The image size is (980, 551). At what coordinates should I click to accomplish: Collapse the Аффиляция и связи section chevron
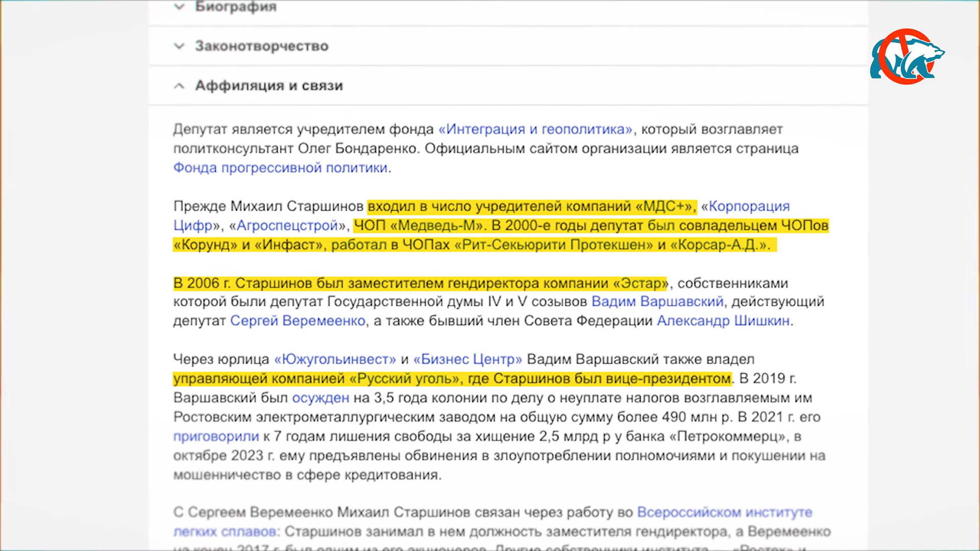pos(179,86)
